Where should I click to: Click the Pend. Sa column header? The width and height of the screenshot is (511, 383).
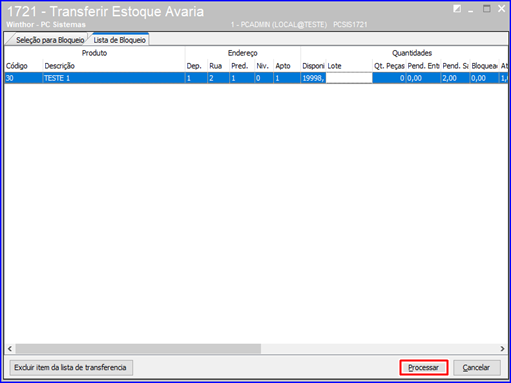tap(455, 66)
